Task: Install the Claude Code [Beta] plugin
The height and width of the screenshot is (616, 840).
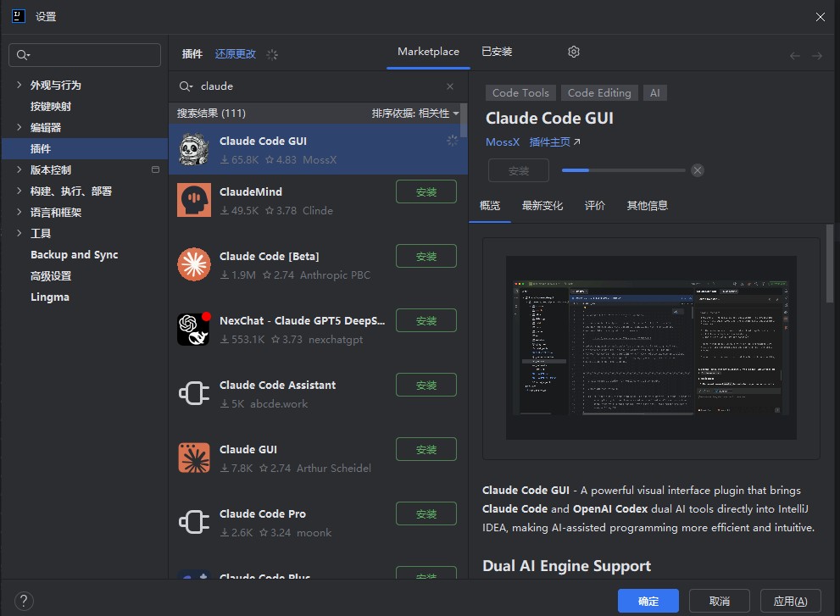Action: [x=426, y=256]
